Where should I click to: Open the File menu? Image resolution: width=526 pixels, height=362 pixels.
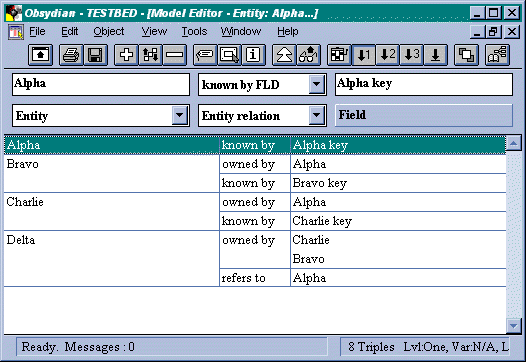37,32
